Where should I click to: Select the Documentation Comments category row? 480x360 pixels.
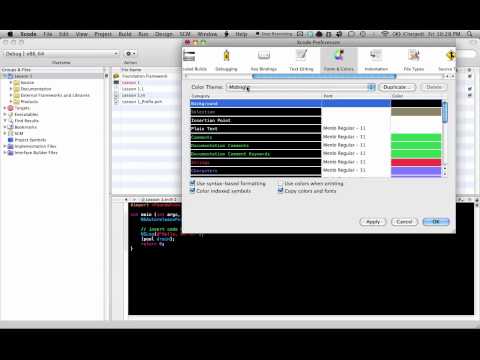256,146
